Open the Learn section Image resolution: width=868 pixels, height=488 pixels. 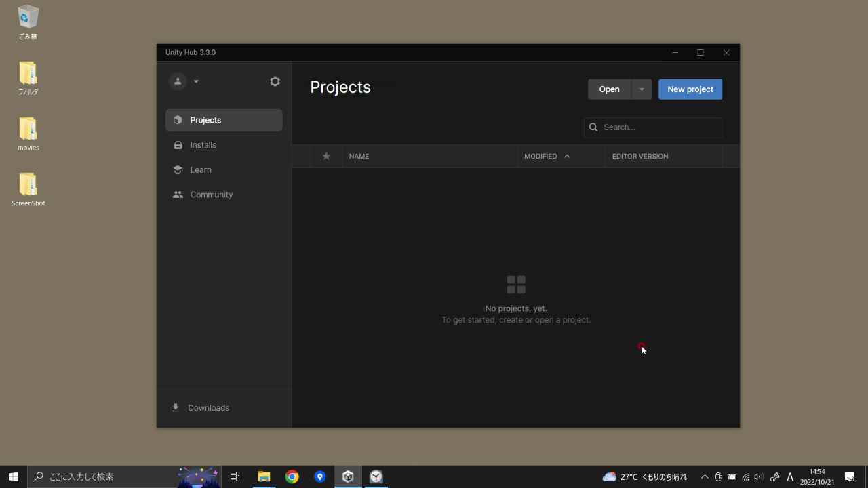coord(224,169)
